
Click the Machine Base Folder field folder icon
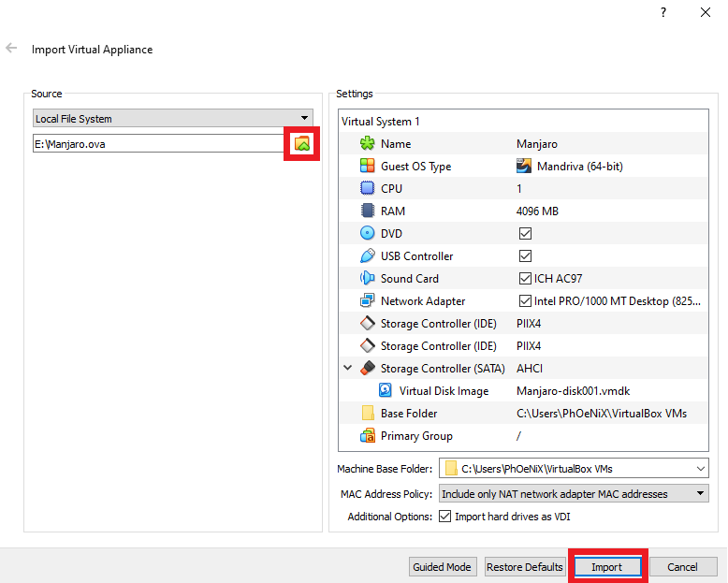[450, 468]
